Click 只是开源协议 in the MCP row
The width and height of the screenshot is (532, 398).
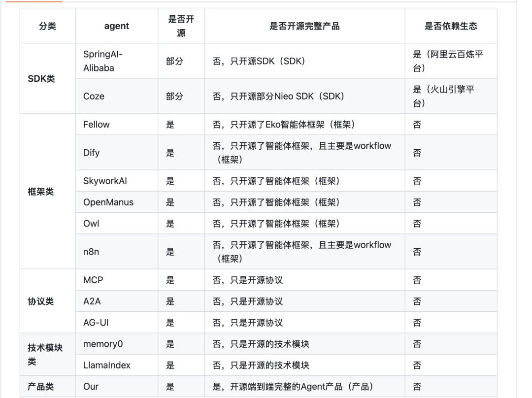[305, 280]
